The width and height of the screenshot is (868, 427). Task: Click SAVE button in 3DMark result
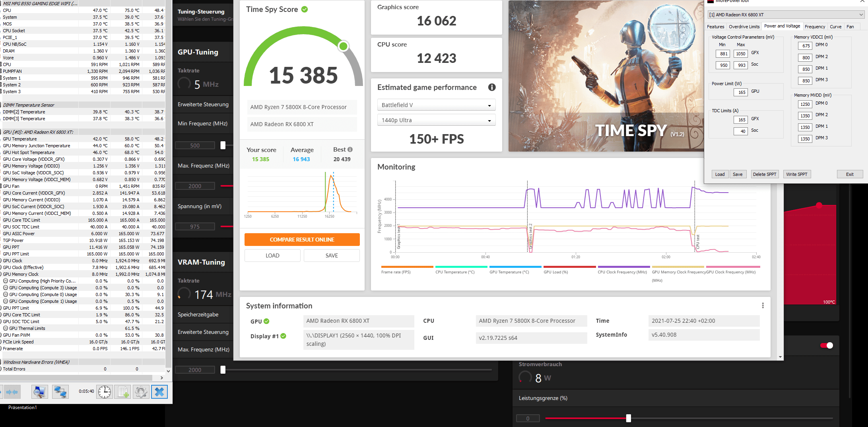point(332,255)
